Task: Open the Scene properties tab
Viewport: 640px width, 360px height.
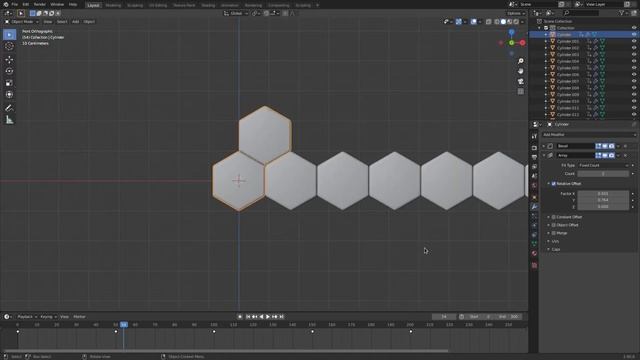Action: tap(534, 176)
